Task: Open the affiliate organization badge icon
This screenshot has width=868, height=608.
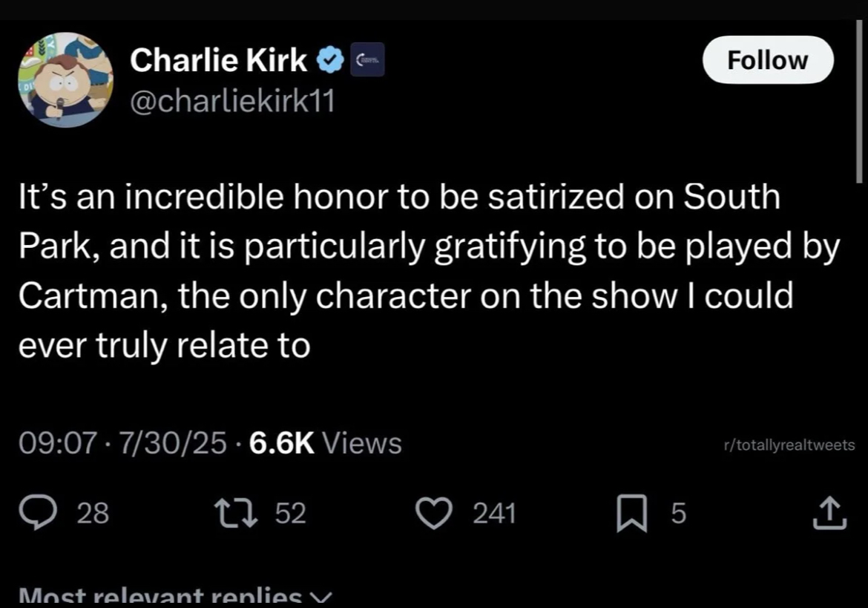Action: (x=367, y=59)
